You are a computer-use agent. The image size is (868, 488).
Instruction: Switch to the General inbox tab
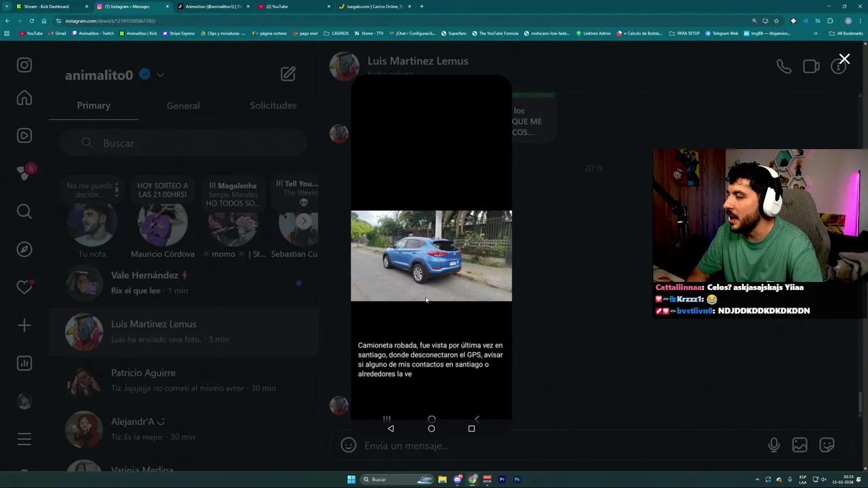(183, 106)
